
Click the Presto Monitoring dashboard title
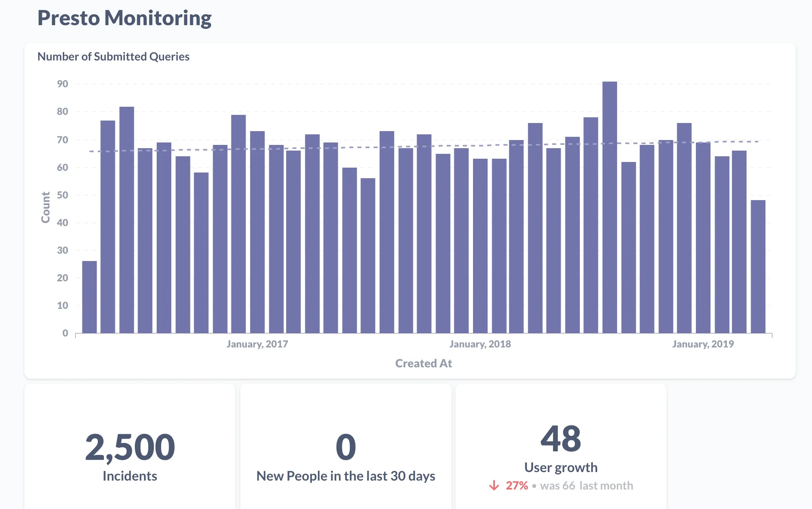coord(124,18)
